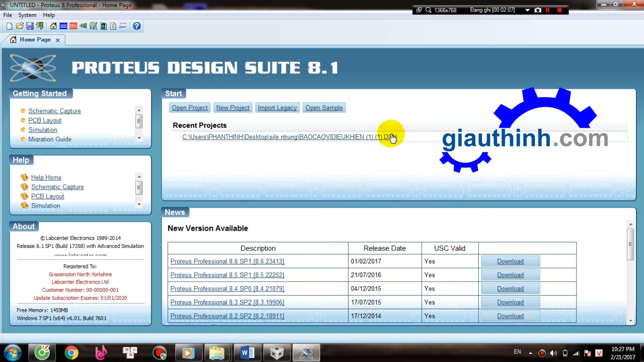644x362 pixels.
Task: Open the Schematic Capture getting started link
Action: coord(54,111)
